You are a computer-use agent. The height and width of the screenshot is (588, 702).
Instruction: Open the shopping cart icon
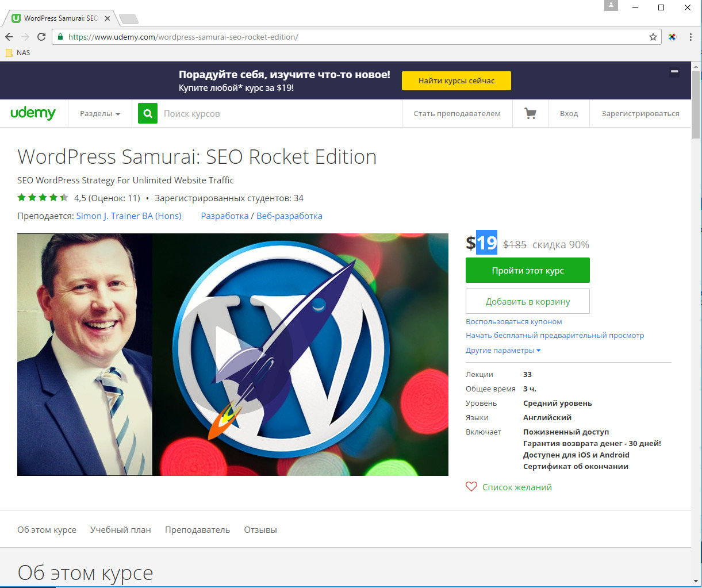click(530, 114)
